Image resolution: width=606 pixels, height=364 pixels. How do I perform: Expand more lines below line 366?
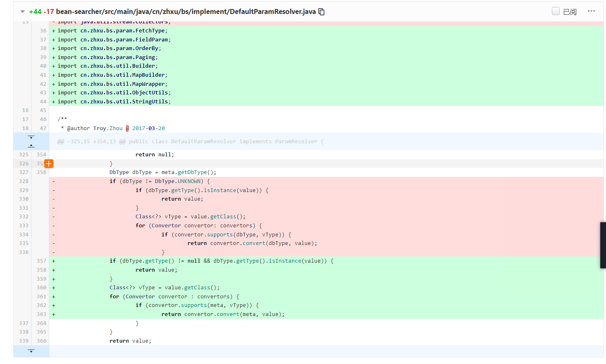(31, 351)
